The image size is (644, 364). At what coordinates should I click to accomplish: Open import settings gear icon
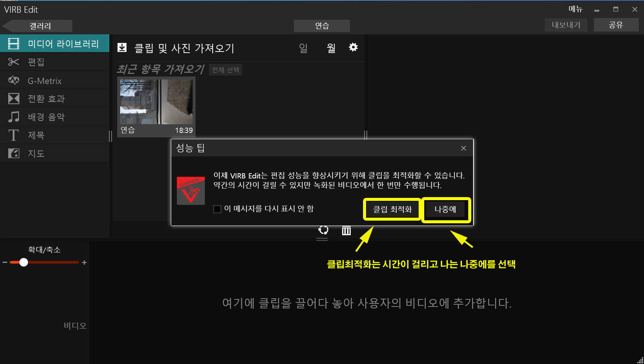tap(353, 47)
